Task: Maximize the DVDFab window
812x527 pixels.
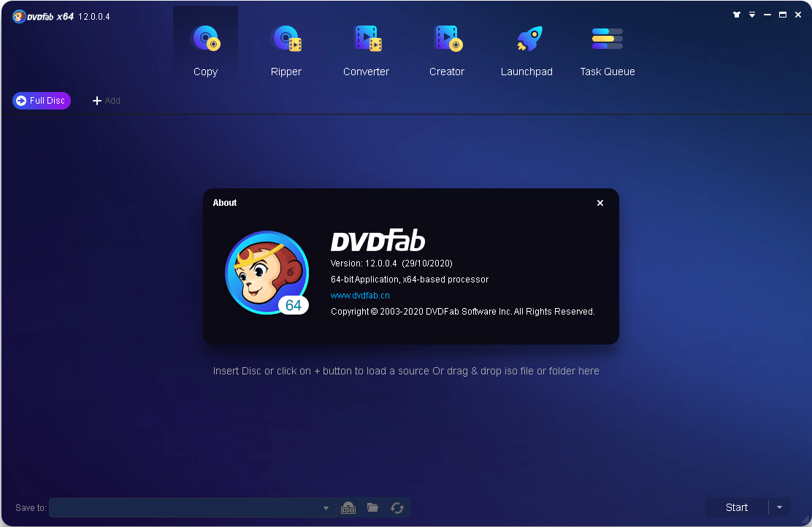Action: [783, 15]
